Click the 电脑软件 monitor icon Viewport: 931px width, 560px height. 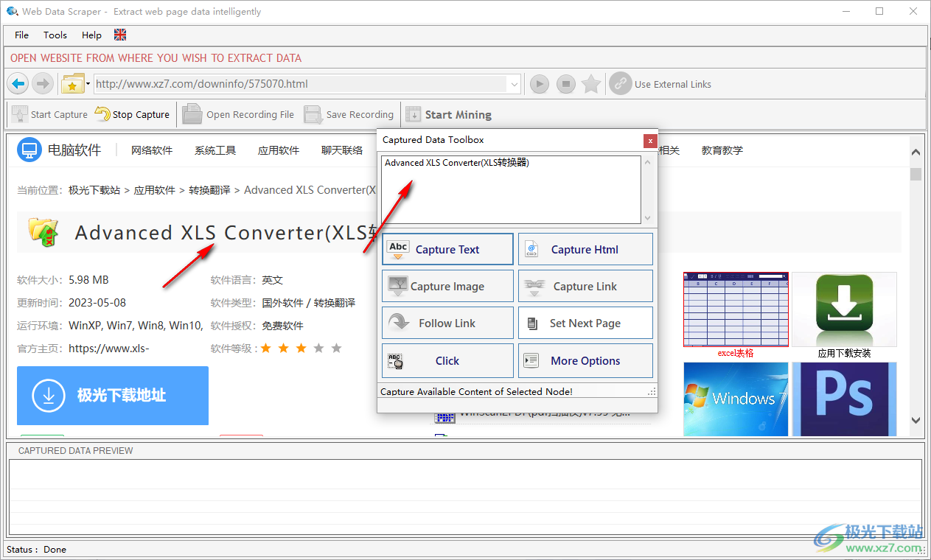pos(29,150)
